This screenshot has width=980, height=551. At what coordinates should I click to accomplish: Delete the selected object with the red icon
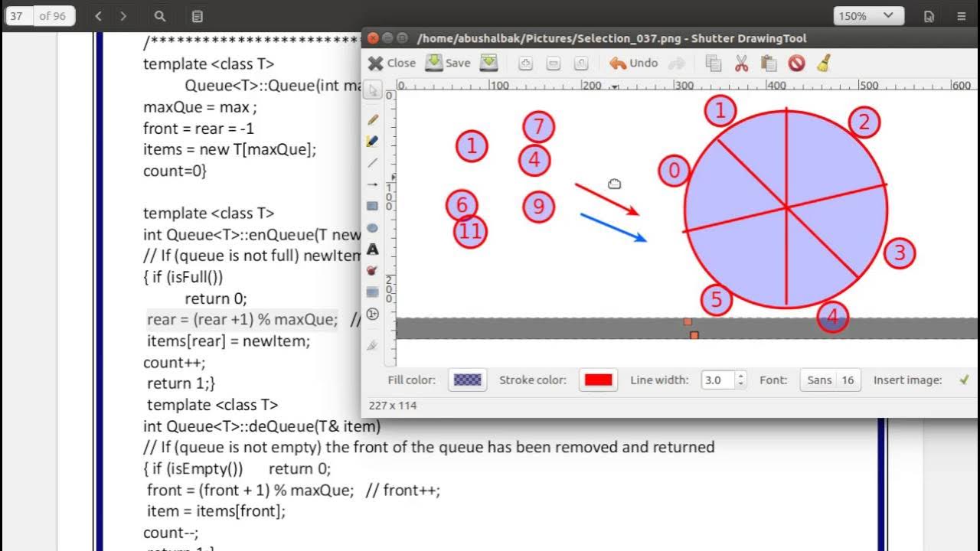[797, 64]
